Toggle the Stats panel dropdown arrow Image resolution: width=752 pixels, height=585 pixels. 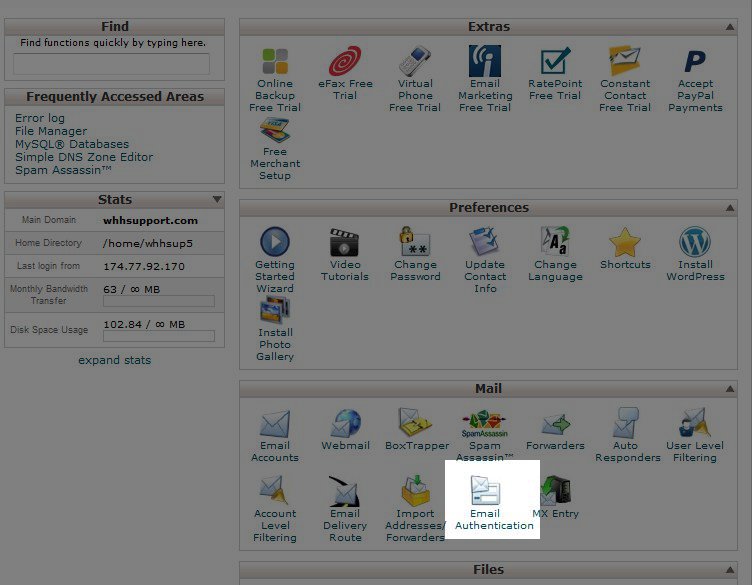coord(217,200)
